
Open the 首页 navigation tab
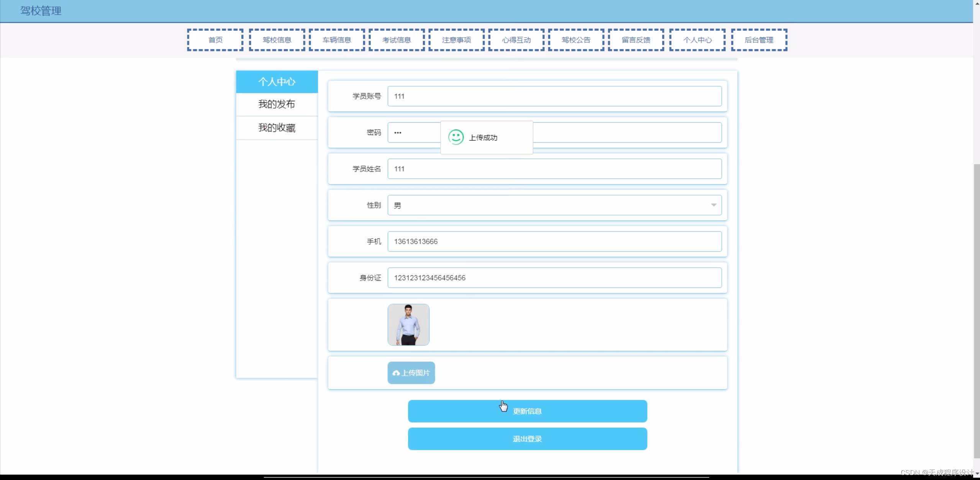click(215, 39)
